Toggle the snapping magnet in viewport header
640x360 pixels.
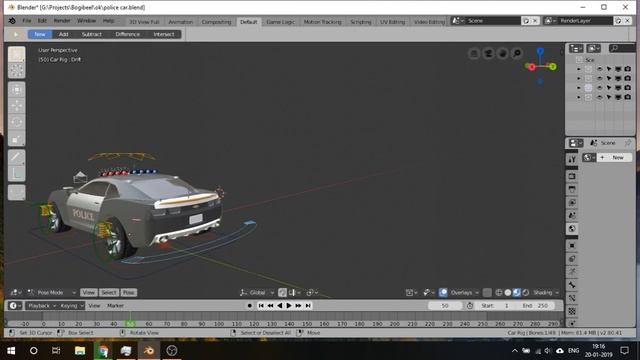coord(282,293)
